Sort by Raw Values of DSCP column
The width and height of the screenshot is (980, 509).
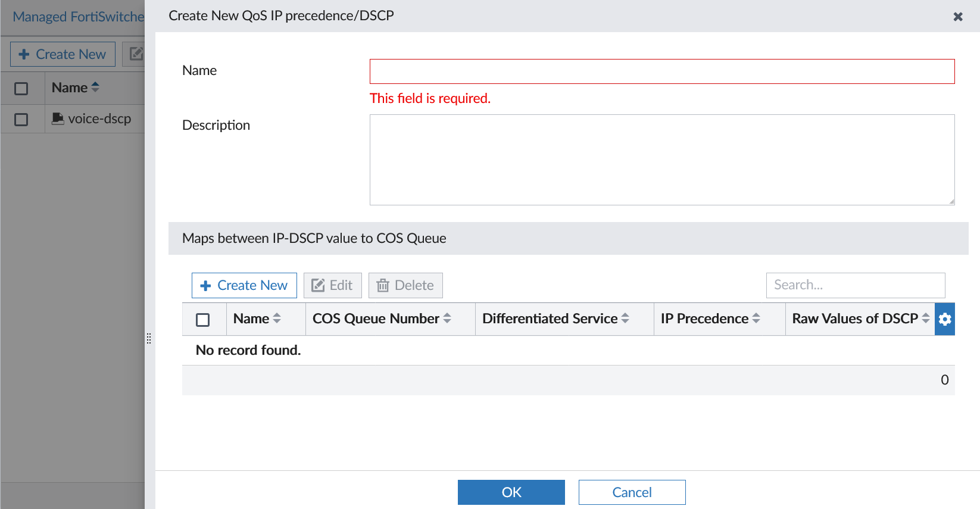(860, 319)
